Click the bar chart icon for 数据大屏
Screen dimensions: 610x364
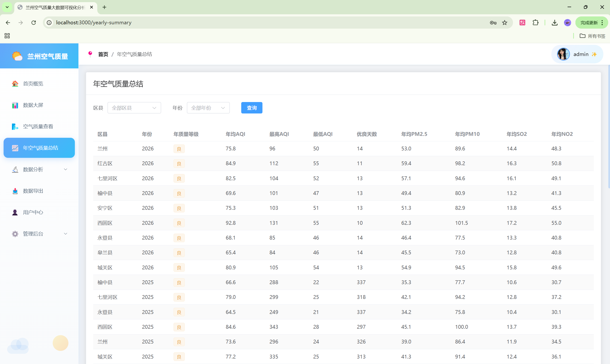point(15,105)
